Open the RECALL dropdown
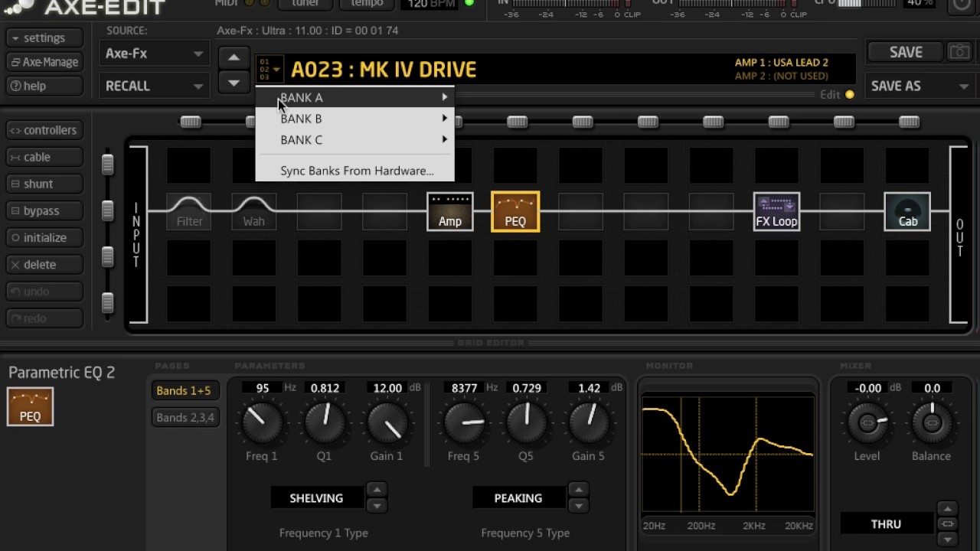 (x=154, y=86)
